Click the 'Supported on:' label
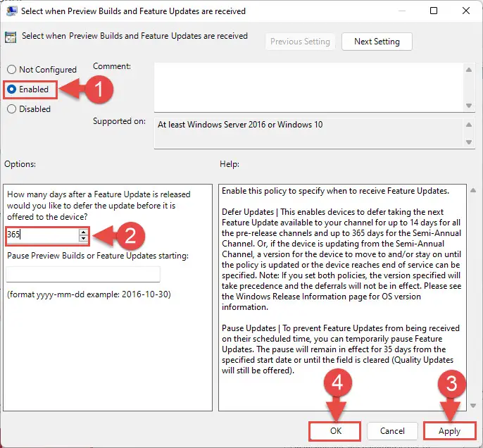Screen dimensions: 483x448 tap(119, 121)
